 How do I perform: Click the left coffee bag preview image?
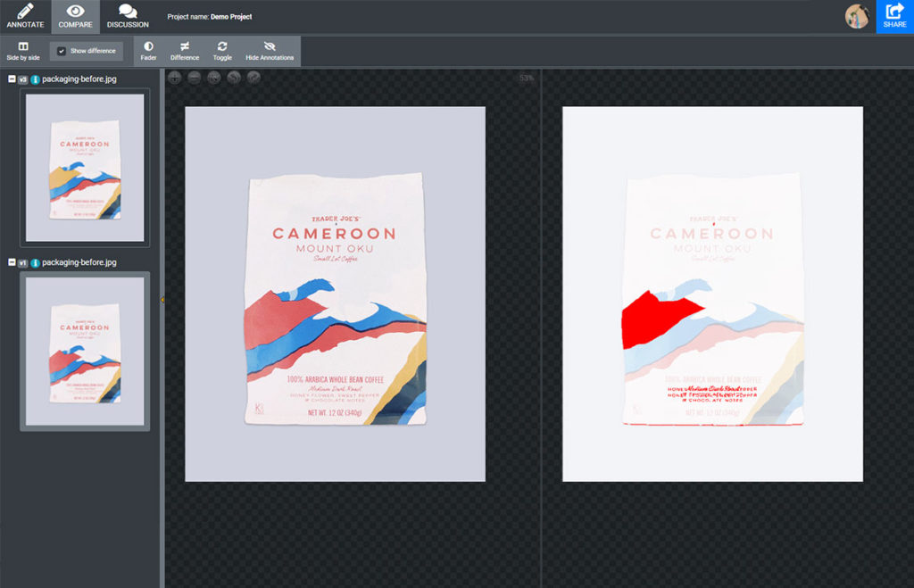(336, 294)
